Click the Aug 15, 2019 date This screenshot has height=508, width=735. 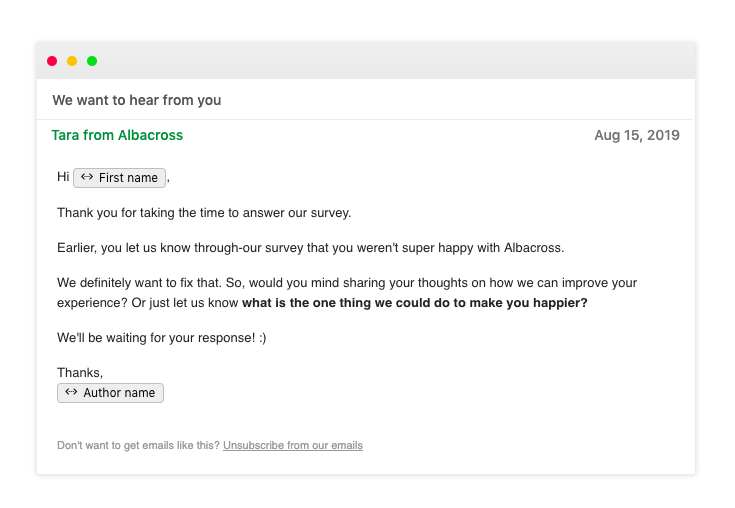[x=637, y=135]
